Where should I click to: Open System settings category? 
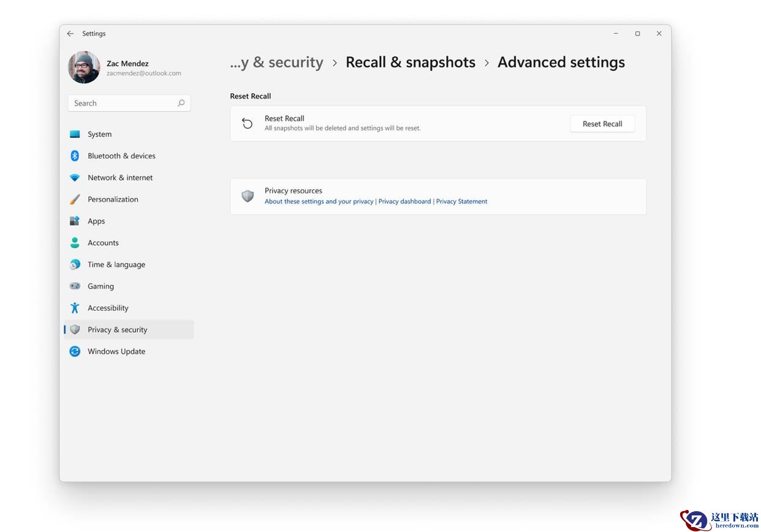point(100,134)
